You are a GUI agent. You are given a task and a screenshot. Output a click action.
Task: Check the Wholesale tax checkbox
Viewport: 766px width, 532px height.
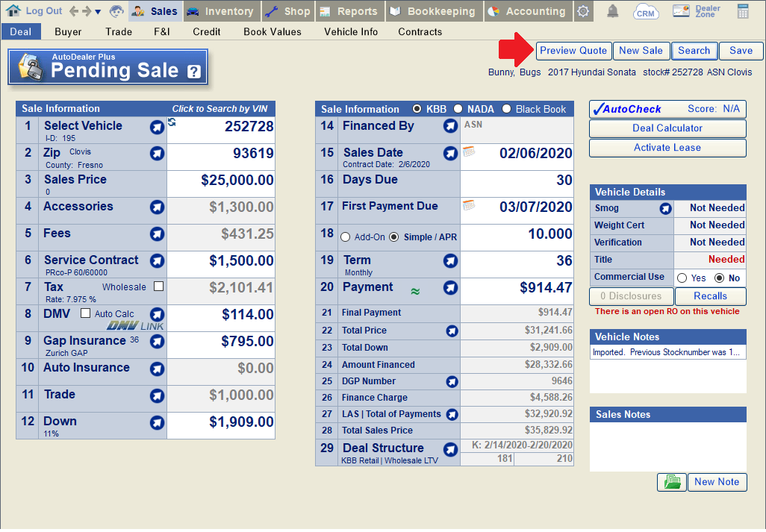pos(159,287)
